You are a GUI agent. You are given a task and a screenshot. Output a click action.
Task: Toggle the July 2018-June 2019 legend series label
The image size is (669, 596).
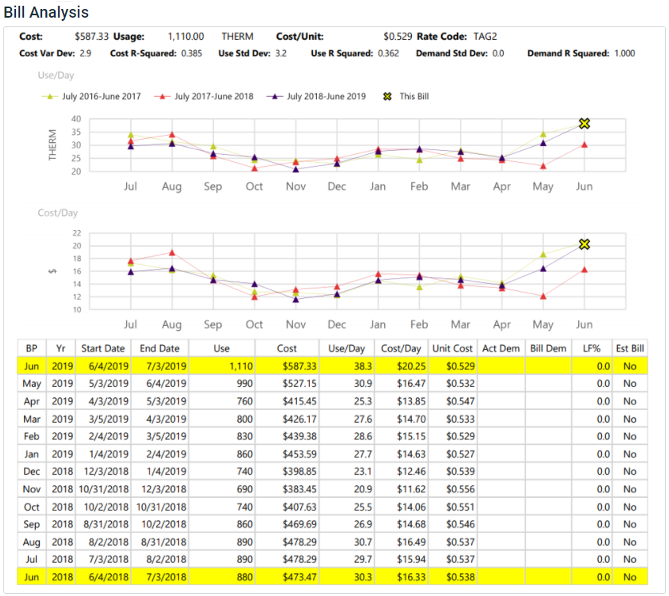click(327, 97)
